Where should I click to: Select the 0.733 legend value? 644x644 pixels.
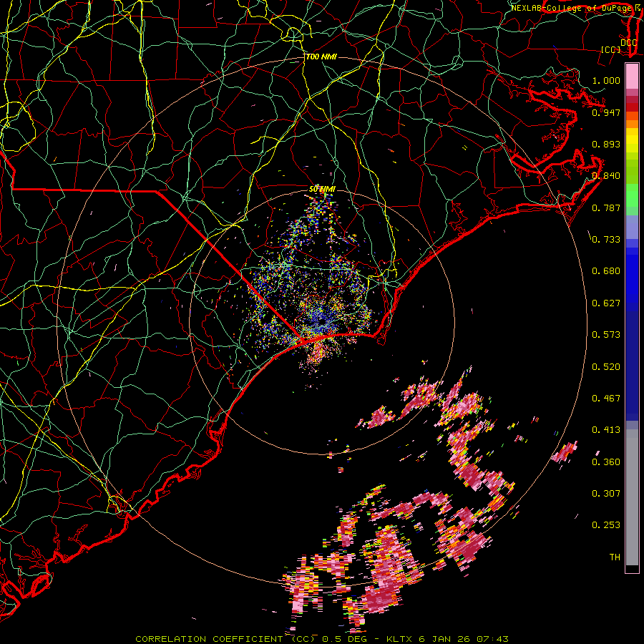pos(606,240)
